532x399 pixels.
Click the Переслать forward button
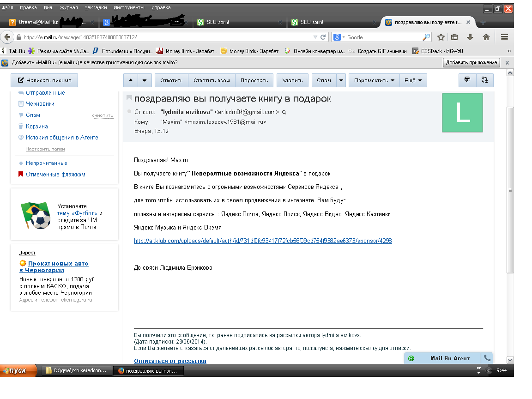(254, 80)
